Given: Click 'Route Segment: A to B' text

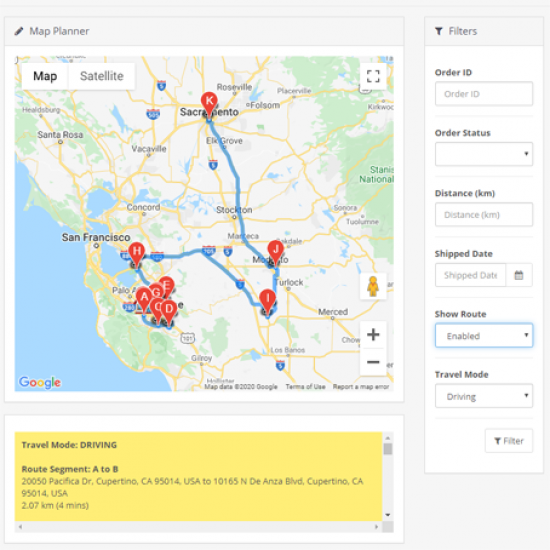Looking at the screenshot, I should pyautogui.click(x=70, y=469).
